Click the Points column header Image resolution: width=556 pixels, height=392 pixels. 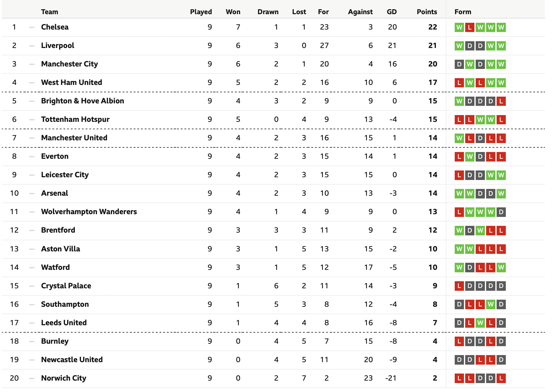pyautogui.click(x=427, y=12)
